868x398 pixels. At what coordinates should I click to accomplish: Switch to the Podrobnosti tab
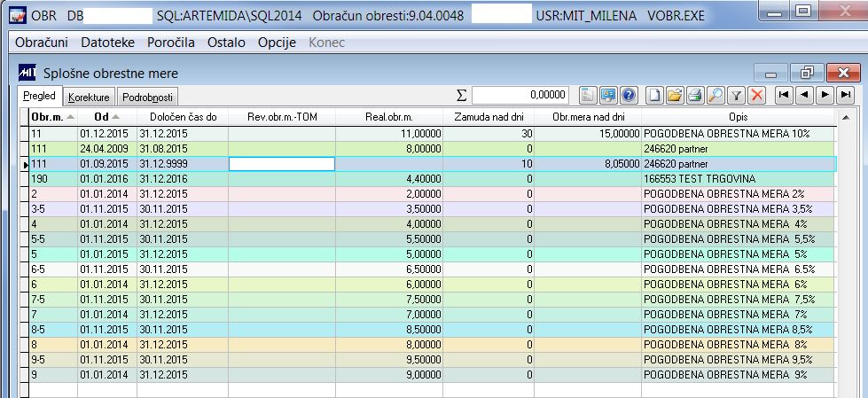pos(148,98)
